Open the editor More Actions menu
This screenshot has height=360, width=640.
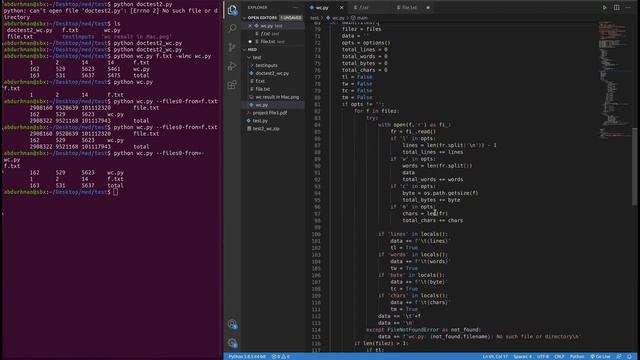(628, 7)
